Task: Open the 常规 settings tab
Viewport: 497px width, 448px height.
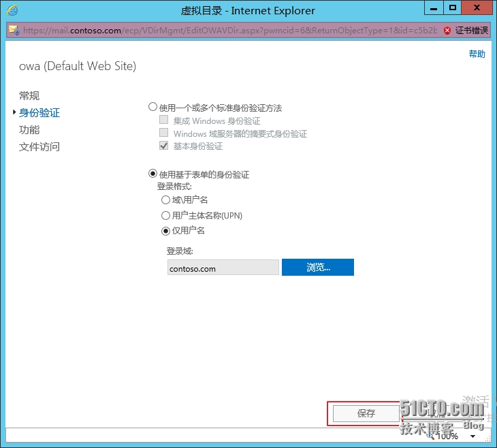Action: (x=29, y=95)
